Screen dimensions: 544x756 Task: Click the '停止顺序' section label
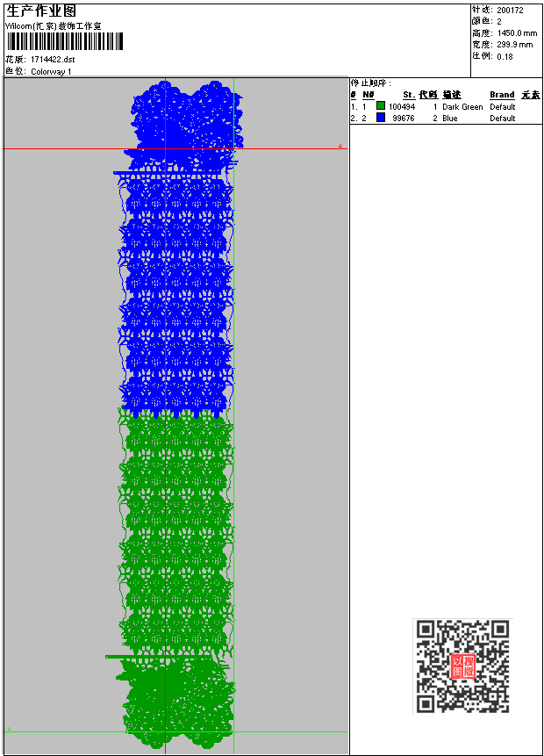click(x=369, y=83)
